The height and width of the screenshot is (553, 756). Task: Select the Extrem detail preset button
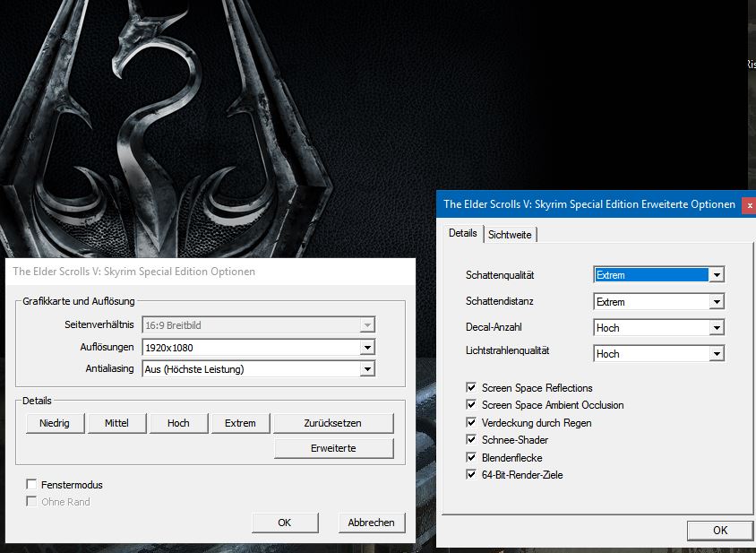pyautogui.click(x=240, y=423)
